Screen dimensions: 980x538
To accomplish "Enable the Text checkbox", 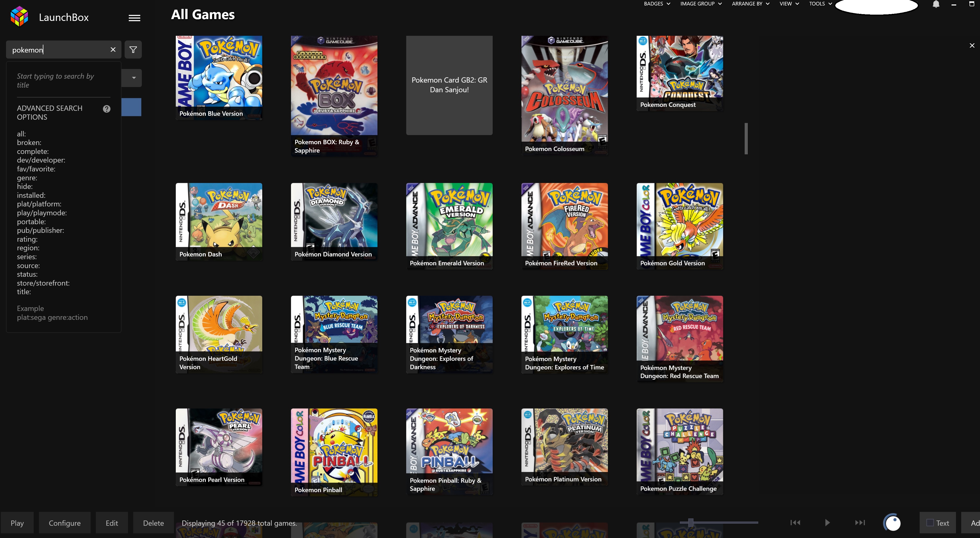I will point(930,523).
